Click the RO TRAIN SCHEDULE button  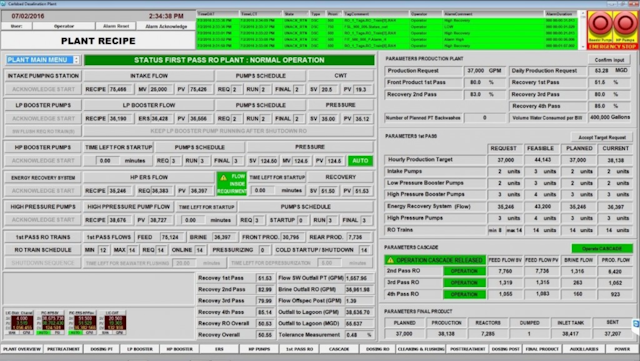click(x=43, y=250)
